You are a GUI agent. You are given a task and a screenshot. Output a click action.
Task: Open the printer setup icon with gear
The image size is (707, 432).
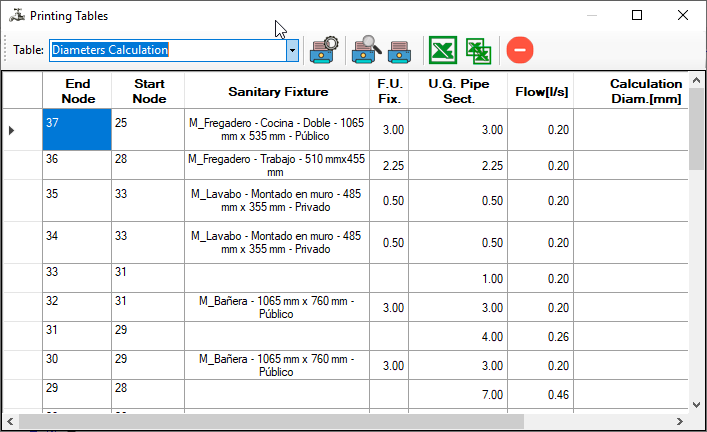[324, 50]
